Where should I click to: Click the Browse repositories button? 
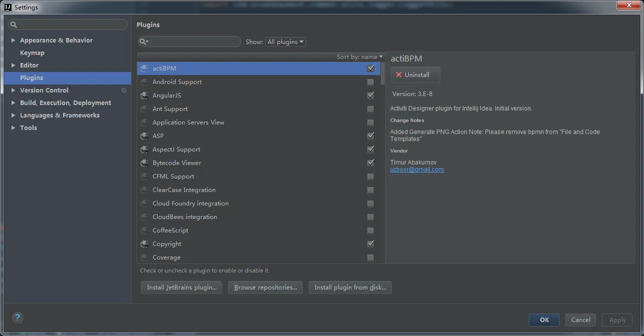[265, 287]
